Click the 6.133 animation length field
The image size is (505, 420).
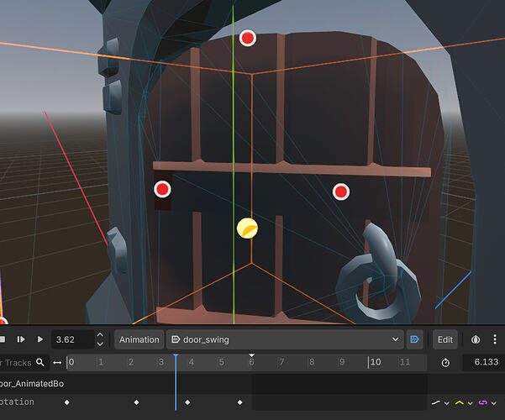[483, 362]
